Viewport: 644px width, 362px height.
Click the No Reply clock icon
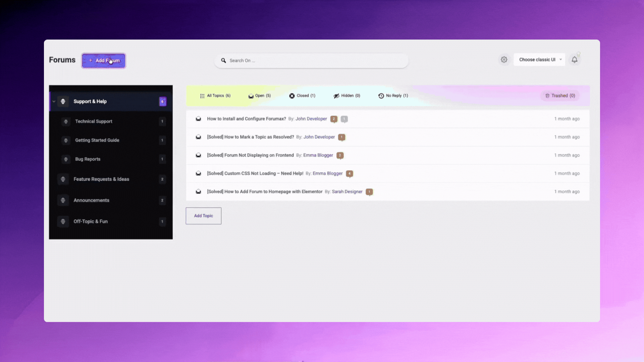pyautogui.click(x=381, y=96)
